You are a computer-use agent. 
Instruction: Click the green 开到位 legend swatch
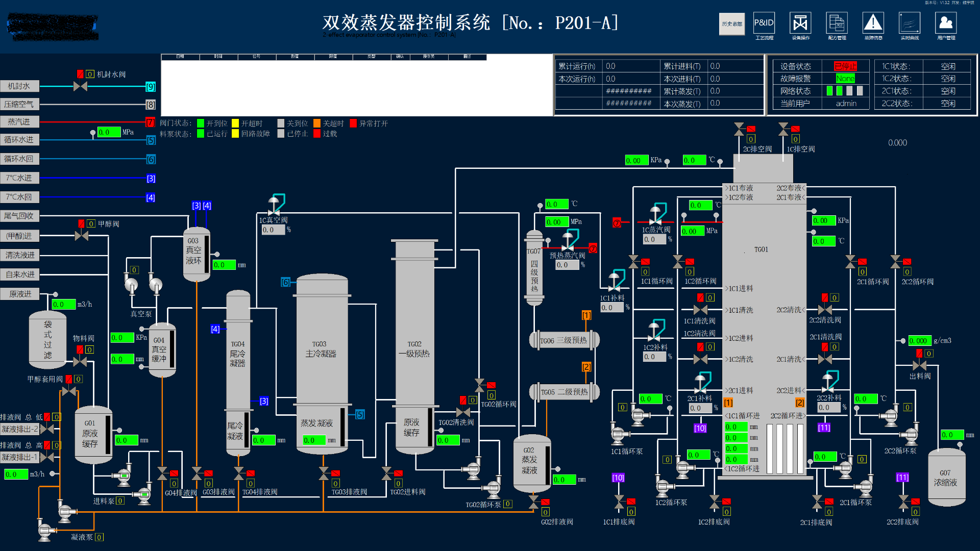pyautogui.click(x=201, y=123)
